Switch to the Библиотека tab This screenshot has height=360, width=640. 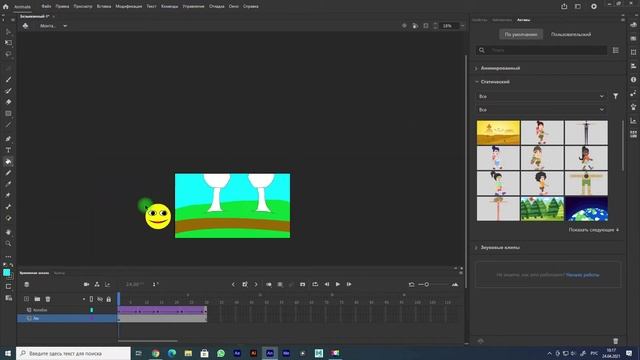coord(502,20)
